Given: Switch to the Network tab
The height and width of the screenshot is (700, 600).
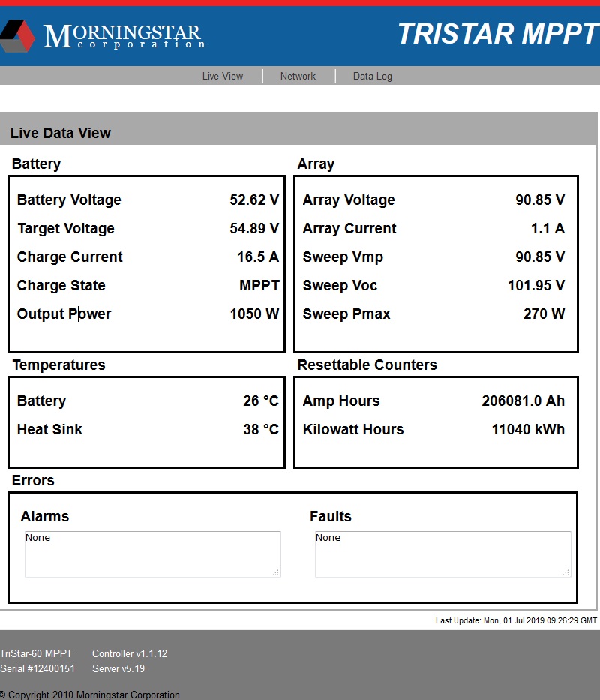Looking at the screenshot, I should pos(298,76).
